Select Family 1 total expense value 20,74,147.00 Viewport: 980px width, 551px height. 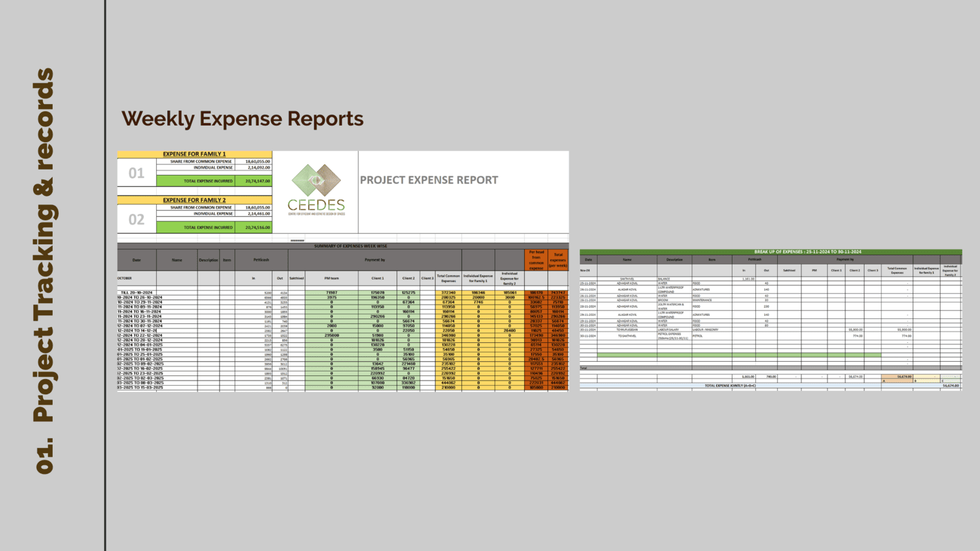point(257,181)
